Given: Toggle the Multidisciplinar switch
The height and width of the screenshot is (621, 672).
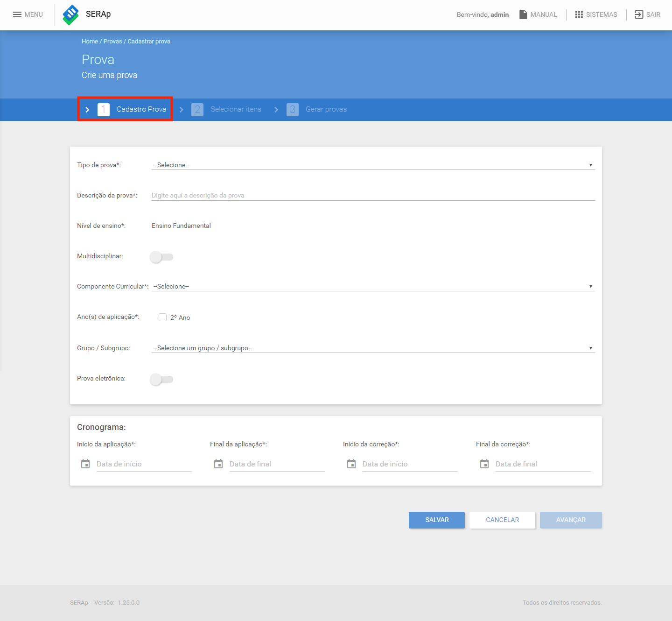Looking at the screenshot, I should pyautogui.click(x=161, y=257).
